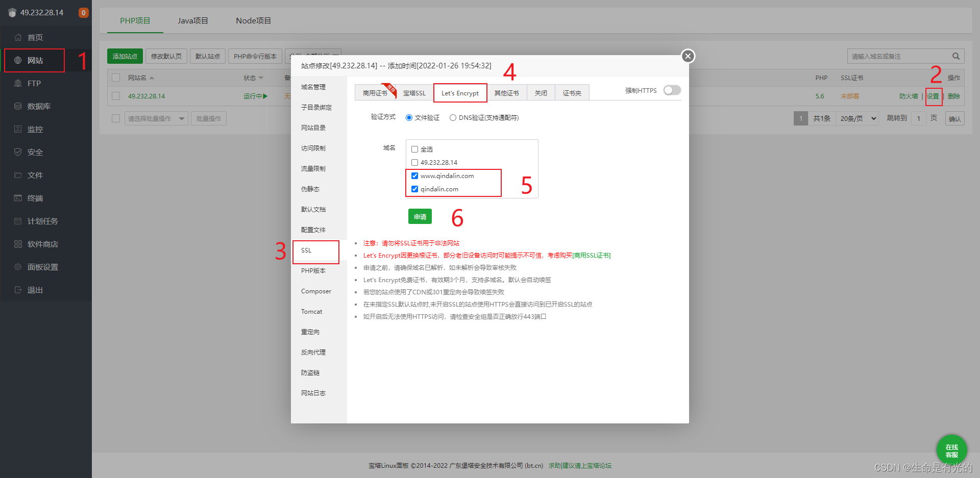Tick the select-all checkbox in table header

[116, 78]
